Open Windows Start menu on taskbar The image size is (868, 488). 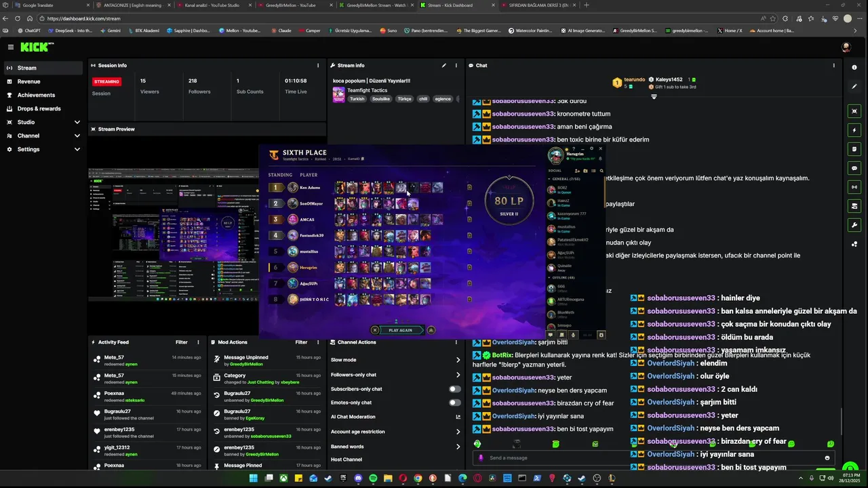[253, 479]
